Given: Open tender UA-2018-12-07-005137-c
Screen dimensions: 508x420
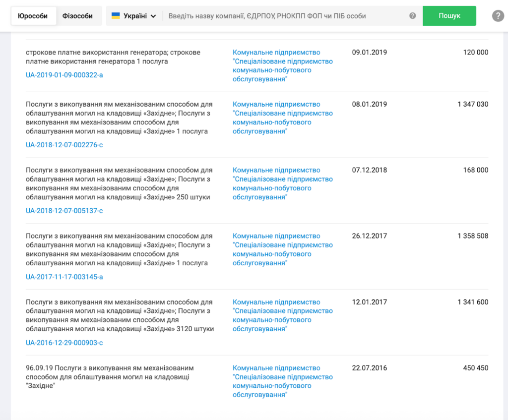Looking at the screenshot, I should tap(64, 211).
